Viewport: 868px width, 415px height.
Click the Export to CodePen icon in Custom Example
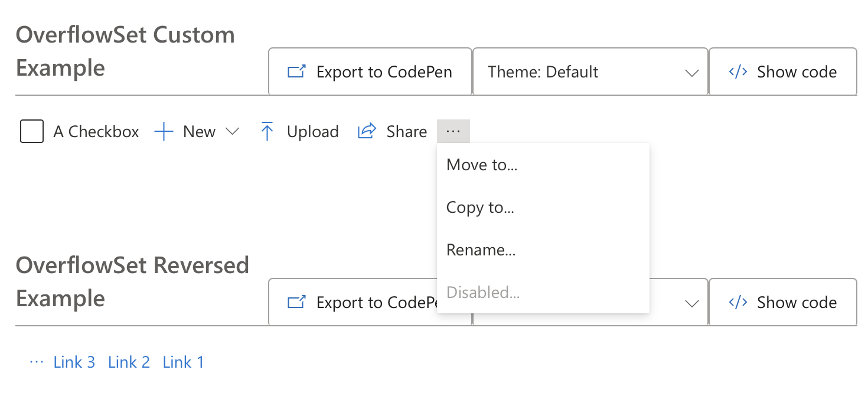[x=296, y=72]
